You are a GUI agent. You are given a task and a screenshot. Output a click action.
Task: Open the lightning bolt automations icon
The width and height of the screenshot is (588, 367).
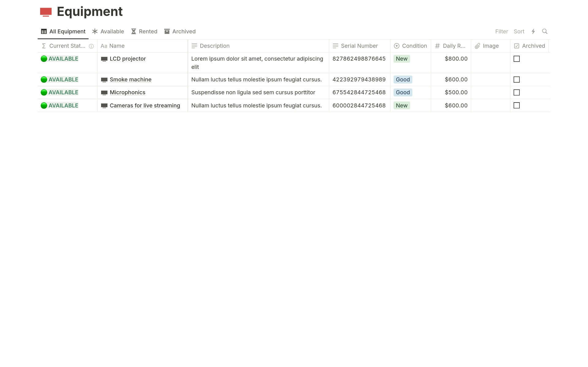[x=533, y=32]
